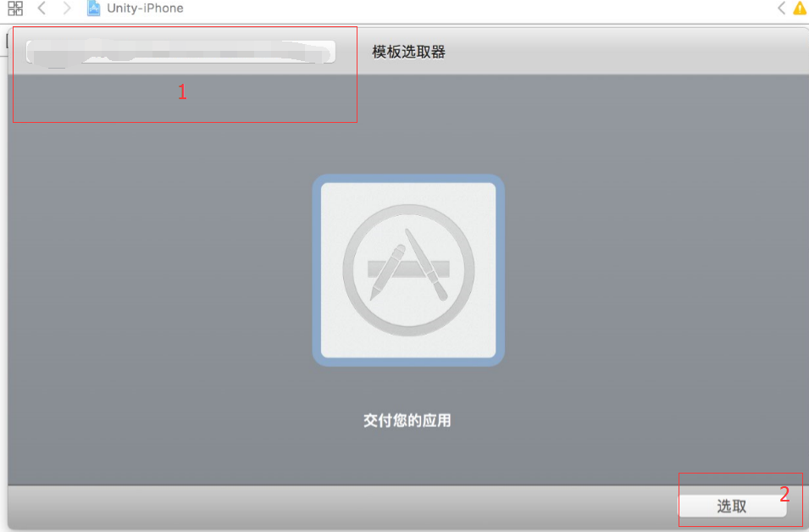Image resolution: width=809 pixels, height=532 pixels.
Task: Click the yellow warning triangle icon
Action: (x=801, y=8)
